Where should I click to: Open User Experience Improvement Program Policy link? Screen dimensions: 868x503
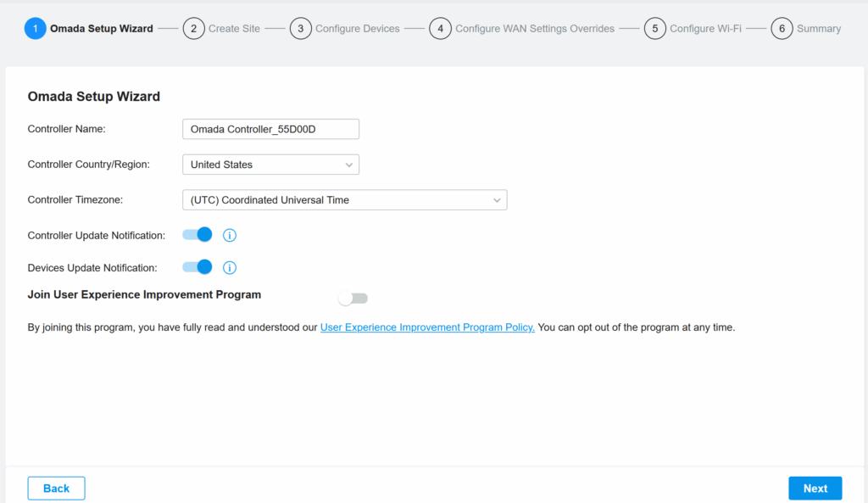427,327
